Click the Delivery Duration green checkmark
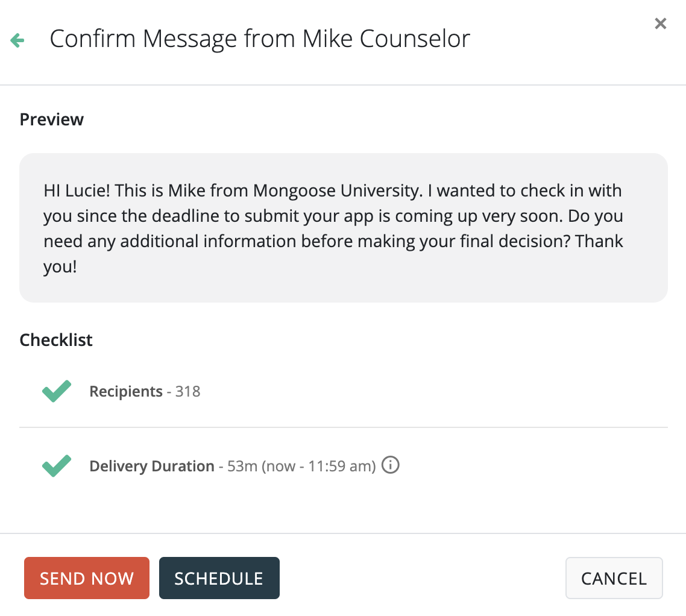The image size is (686, 616). pos(57,466)
